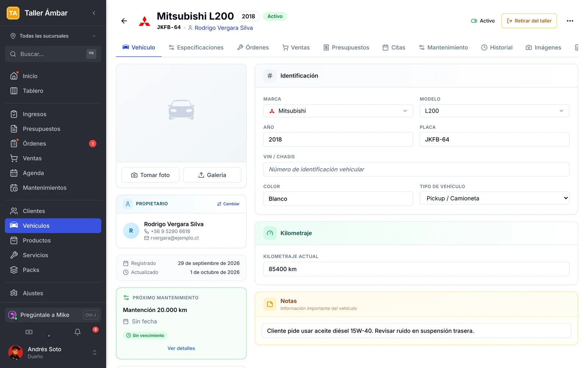This screenshot has width=588, height=368.
Task: Switch to the Especificaciones tab
Action: 196,47
